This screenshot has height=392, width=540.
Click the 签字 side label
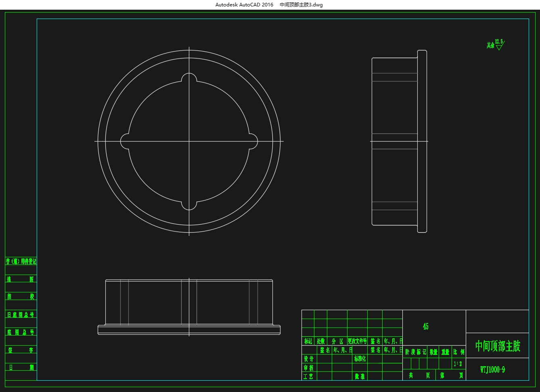[x=21, y=350]
